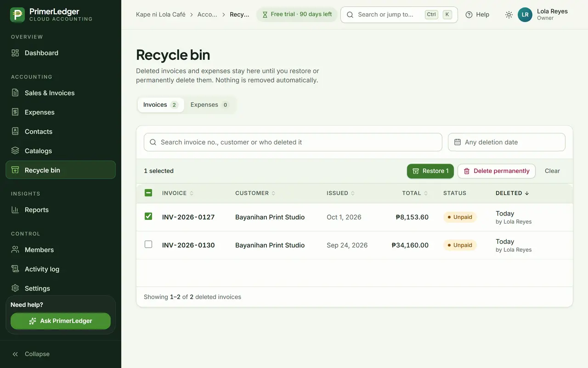The width and height of the screenshot is (588, 368).
Task: Clear the current selection
Action: (552, 171)
